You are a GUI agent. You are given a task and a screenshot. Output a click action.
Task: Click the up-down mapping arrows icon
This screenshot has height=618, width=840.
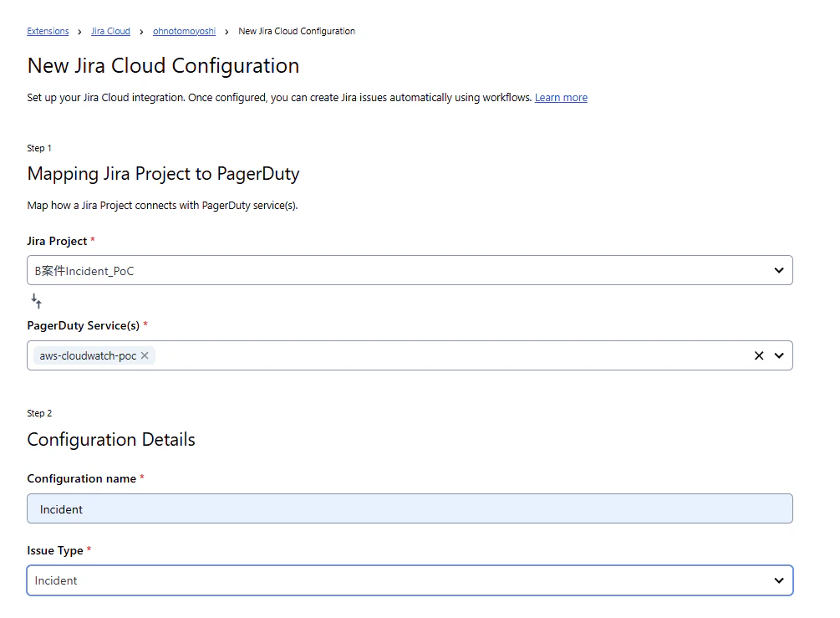37,301
